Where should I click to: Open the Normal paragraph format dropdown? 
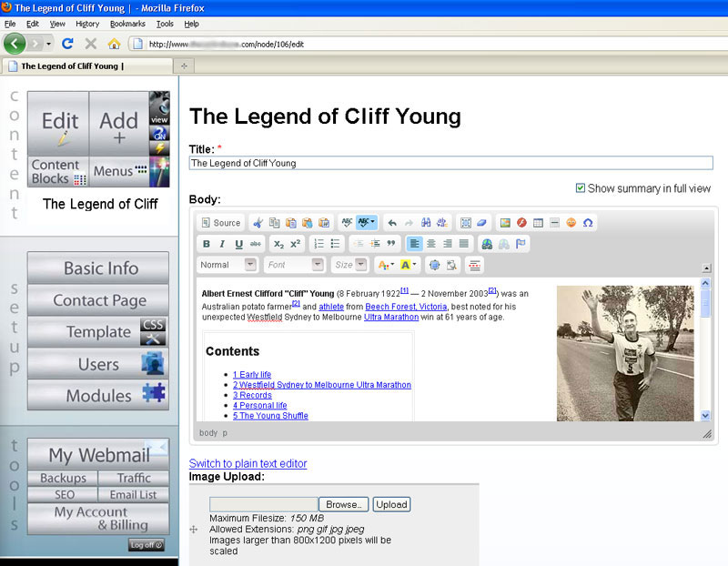point(250,265)
